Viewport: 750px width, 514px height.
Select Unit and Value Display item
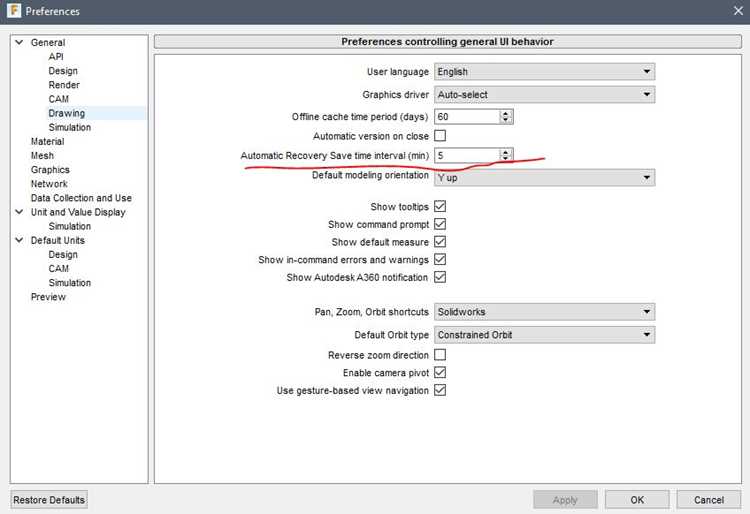tap(78, 212)
